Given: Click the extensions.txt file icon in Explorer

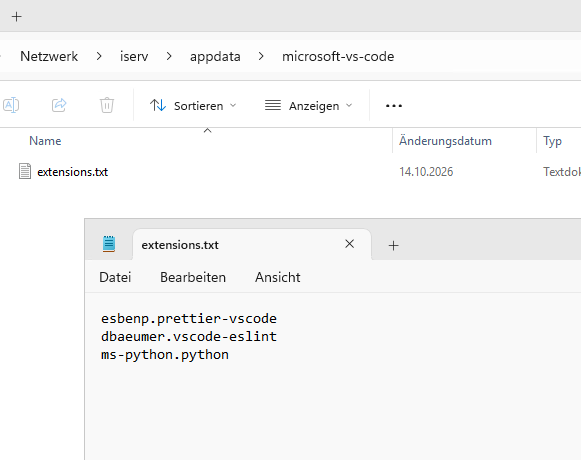Looking at the screenshot, I should pyautogui.click(x=25, y=171).
